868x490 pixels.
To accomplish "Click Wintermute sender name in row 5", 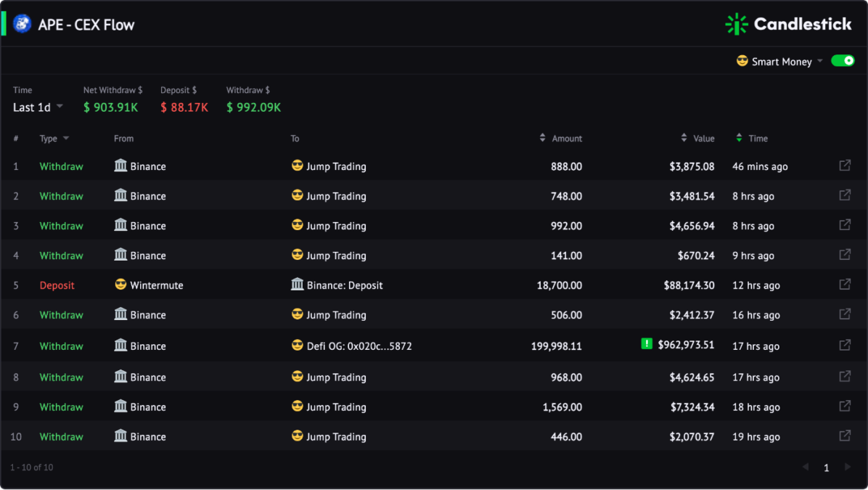I will pyautogui.click(x=157, y=285).
